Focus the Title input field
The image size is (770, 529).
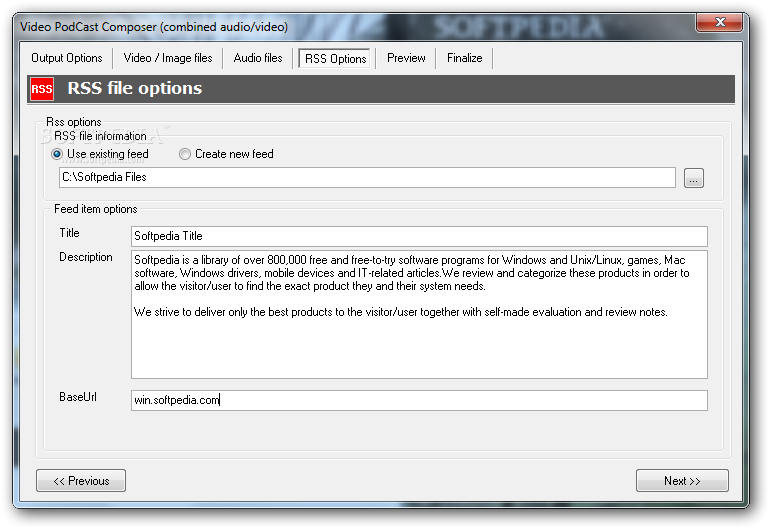coord(419,236)
